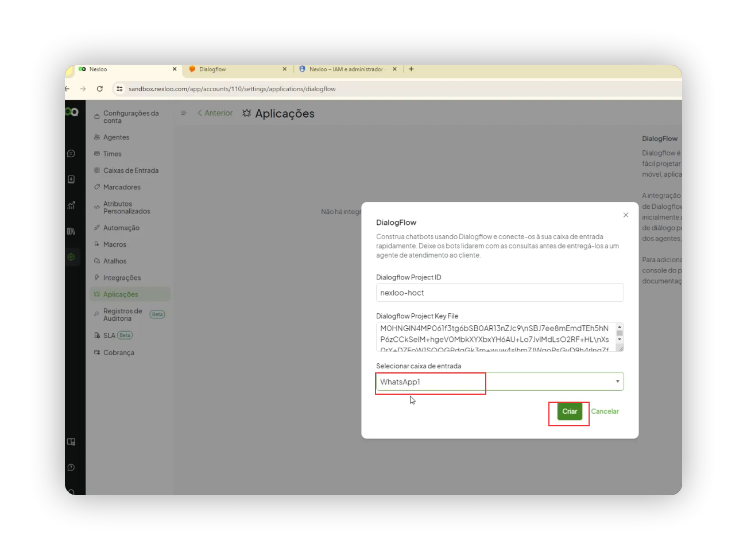Open Marcadores in settings sidebar
Screen dimensions: 747x560
pos(121,187)
